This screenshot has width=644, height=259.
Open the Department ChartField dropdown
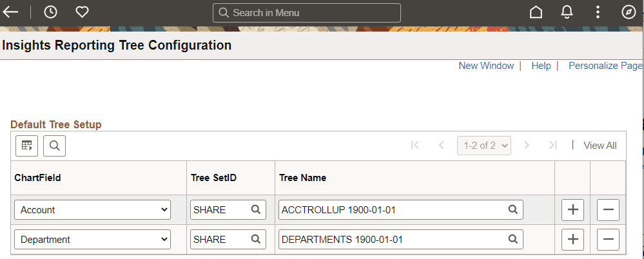[92, 239]
